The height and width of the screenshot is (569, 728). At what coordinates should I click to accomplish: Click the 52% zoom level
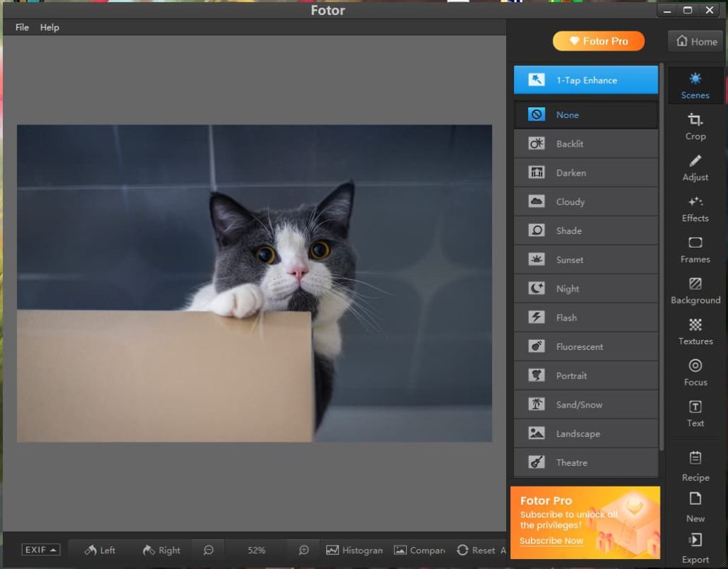[256, 550]
